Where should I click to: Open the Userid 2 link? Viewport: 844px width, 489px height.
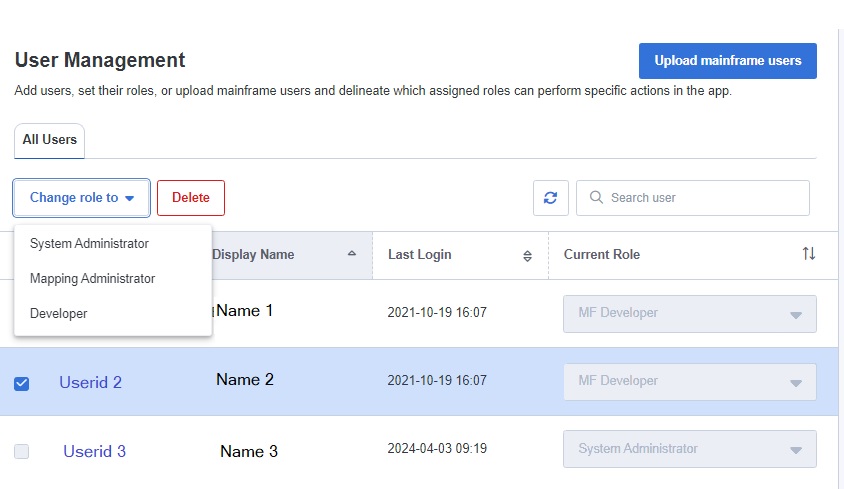pyautogui.click(x=90, y=382)
